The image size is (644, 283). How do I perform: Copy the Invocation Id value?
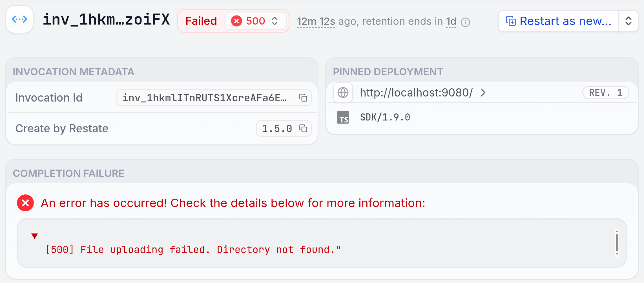click(x=303, y=98)
